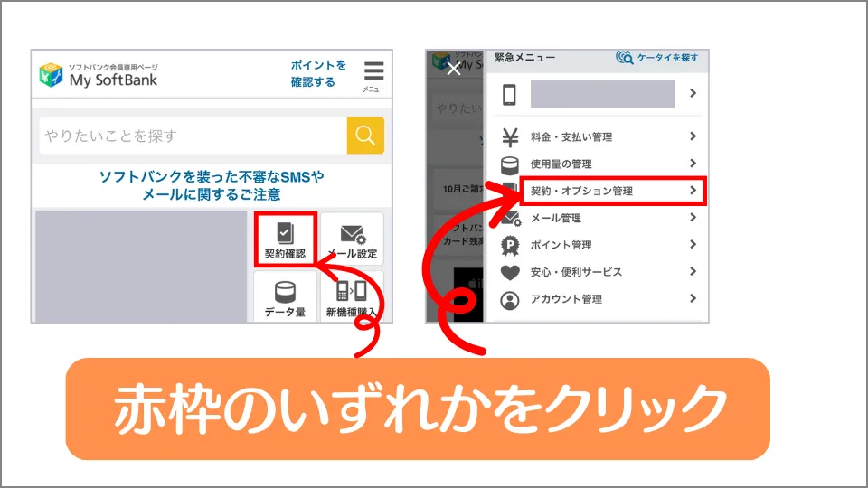Viewport: 868px width, 488px height.
Task: Click the yen icon
Action: pos(510,137)
